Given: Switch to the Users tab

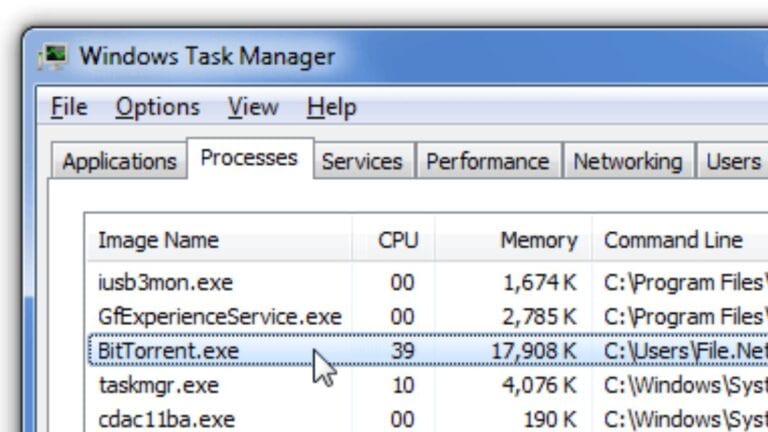Looking at the screenshot, I should click(x=733, y=161).
